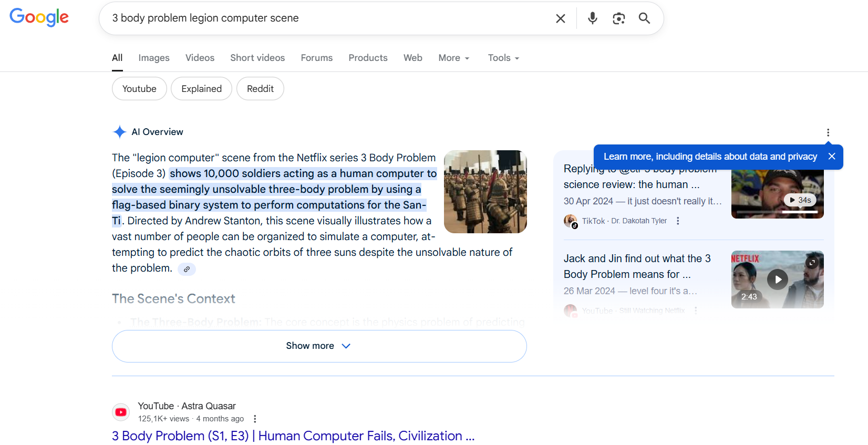Close the data and privacy tooltip
The width and height of the screenshot is (868, 445).
831,157
